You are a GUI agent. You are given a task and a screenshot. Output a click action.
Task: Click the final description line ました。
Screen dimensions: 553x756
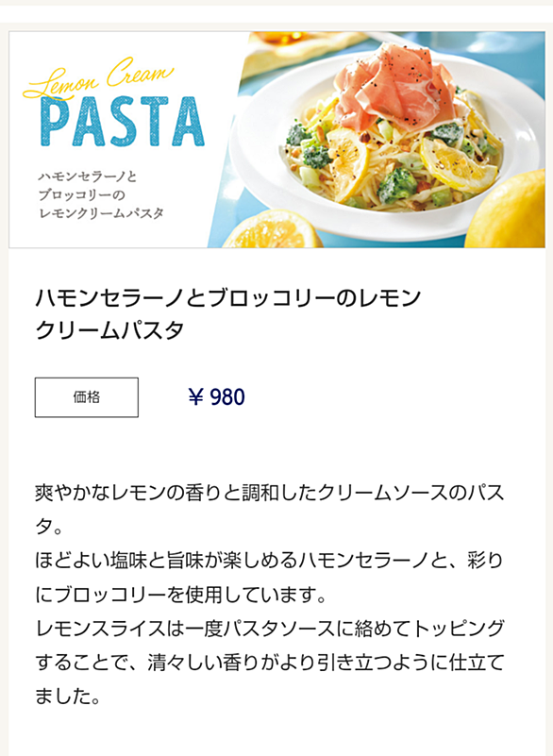pos(68,697)
